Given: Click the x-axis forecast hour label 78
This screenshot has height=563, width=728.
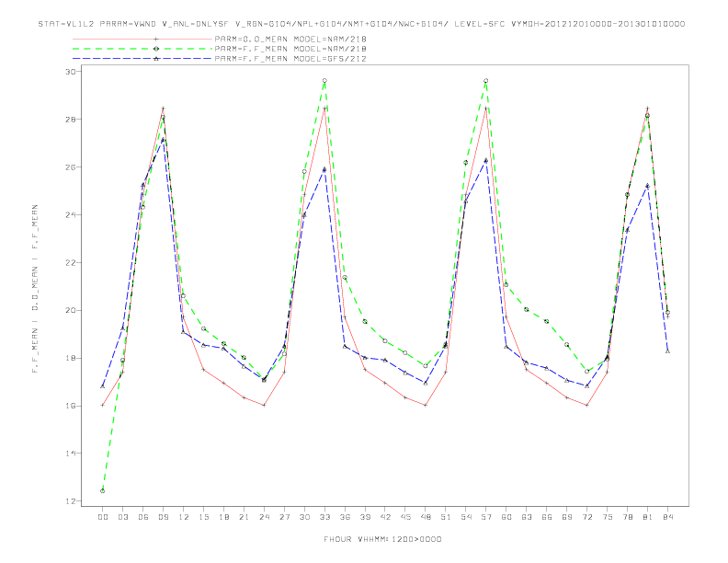Looking at the screenshot, I should (x=627, y=517).
